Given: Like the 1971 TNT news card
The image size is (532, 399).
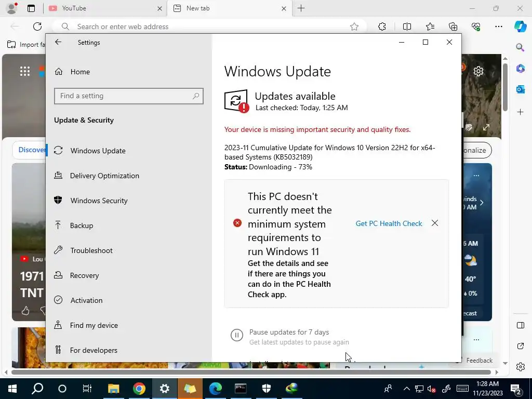Looking at the screenshot, I should click(25, 310).
